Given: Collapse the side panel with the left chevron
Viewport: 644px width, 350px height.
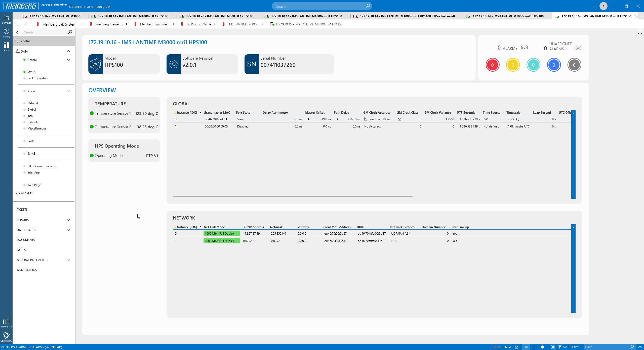Looking at the screenshot, I should [x=17, y=32].
